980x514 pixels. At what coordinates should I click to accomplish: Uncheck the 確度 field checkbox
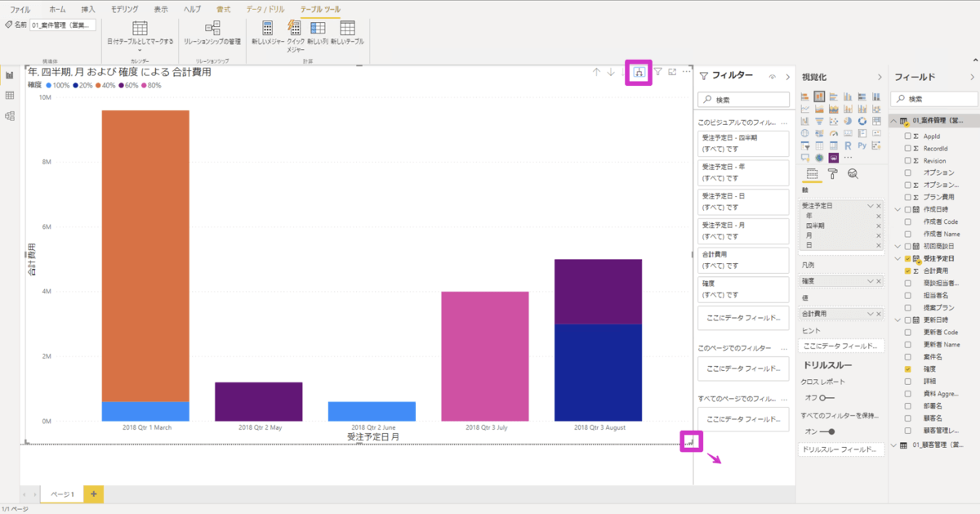(x=908, y=369)
